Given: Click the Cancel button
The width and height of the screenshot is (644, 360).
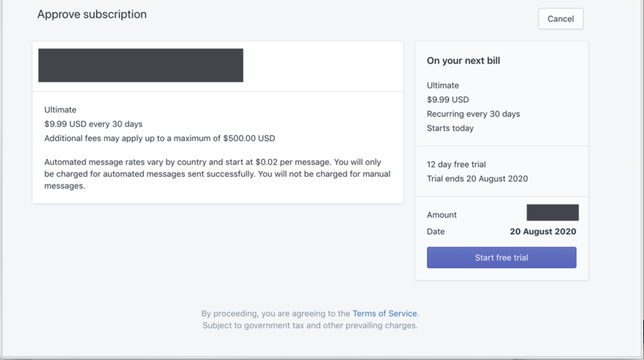Looking at the screenshot, I should 561,19.
